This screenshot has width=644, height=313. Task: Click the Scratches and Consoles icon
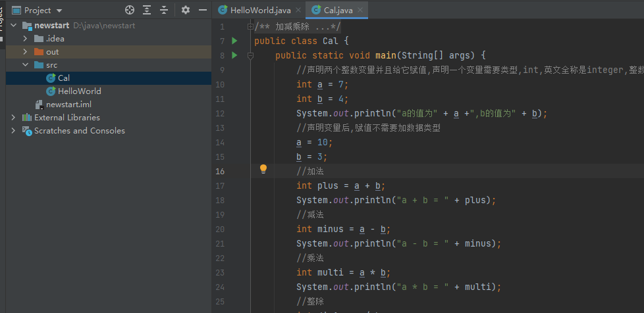coord(27,131)
